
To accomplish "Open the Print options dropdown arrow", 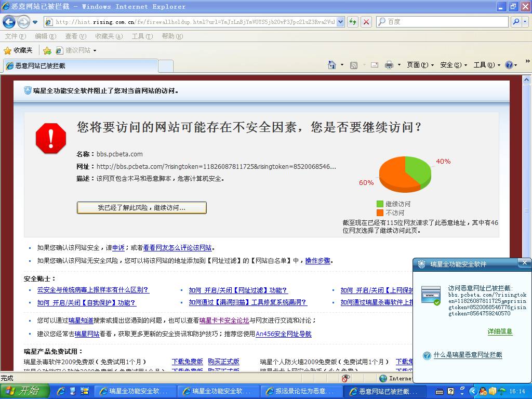I will point(399,65).
